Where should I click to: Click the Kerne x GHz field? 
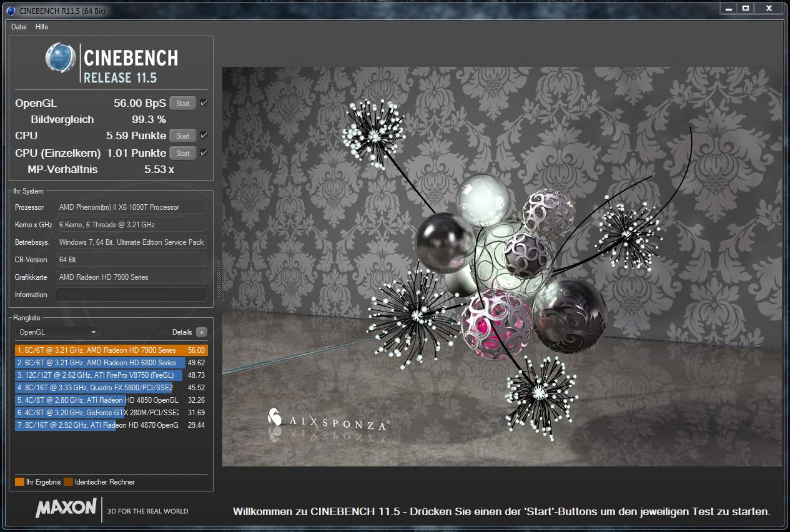[x=131, y=225]
